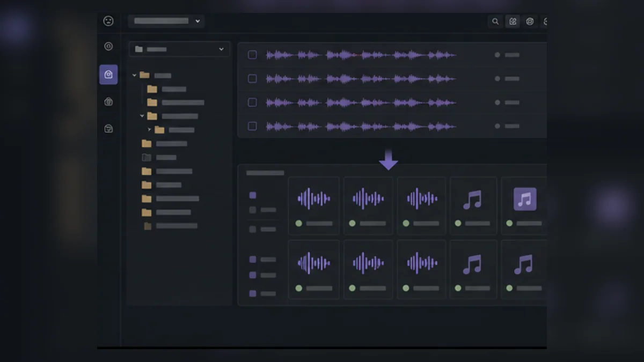Screen dimensions: 644x362
Task: Toggle the gray filter checkbox just above divider
Action: 253,210
